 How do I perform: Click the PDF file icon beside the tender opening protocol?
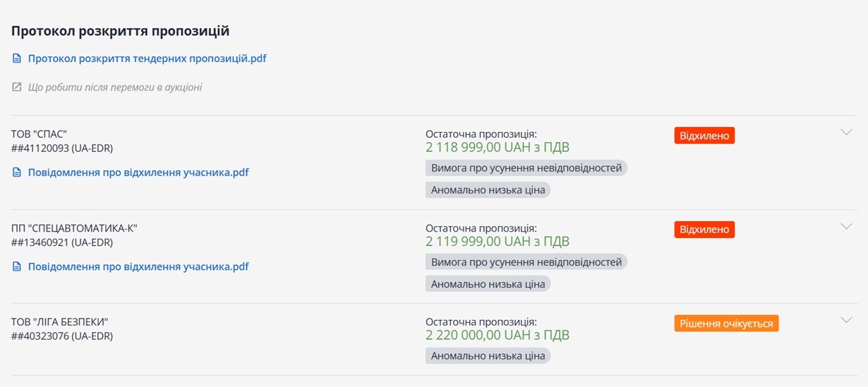17,59
